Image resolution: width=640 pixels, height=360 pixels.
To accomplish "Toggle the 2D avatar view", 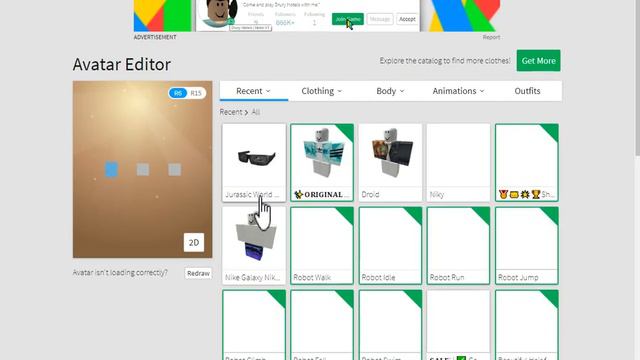I will [x=194, y=242].
